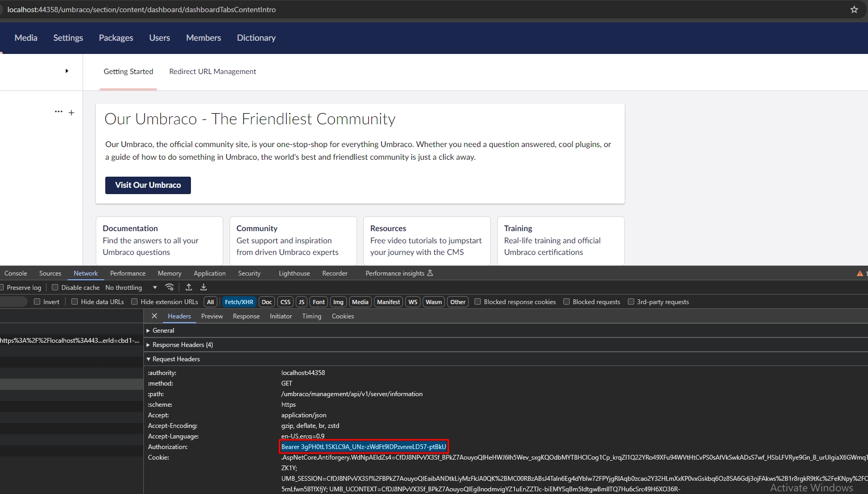The image size is (868, 494).
Task: Bookmark this page with the star icon
Action: pos(854,10)
